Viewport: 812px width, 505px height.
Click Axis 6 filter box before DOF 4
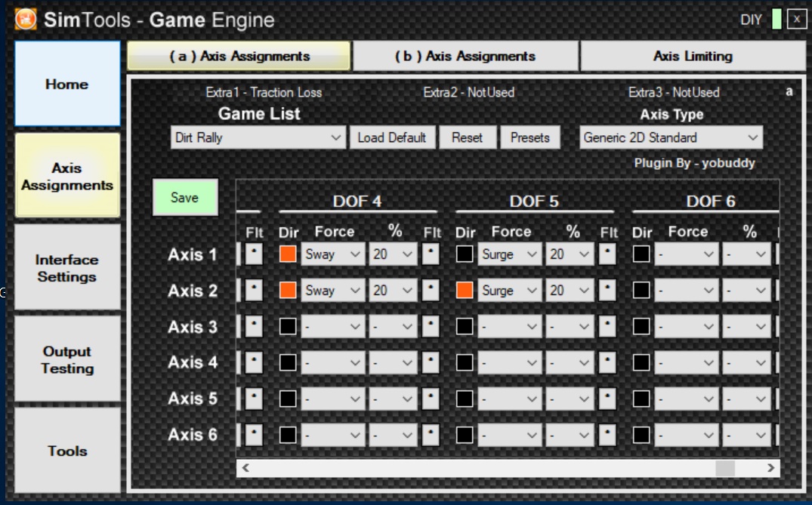pos(254,435)
